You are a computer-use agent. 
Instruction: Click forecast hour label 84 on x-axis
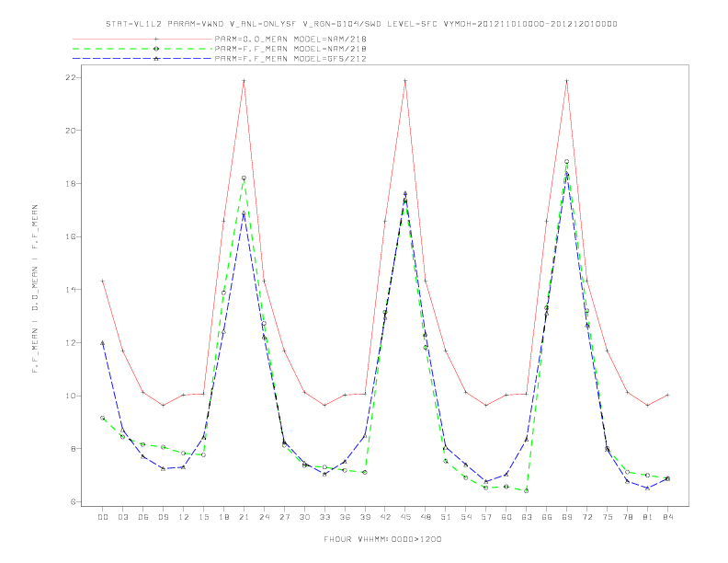click(x=667, y=517)
